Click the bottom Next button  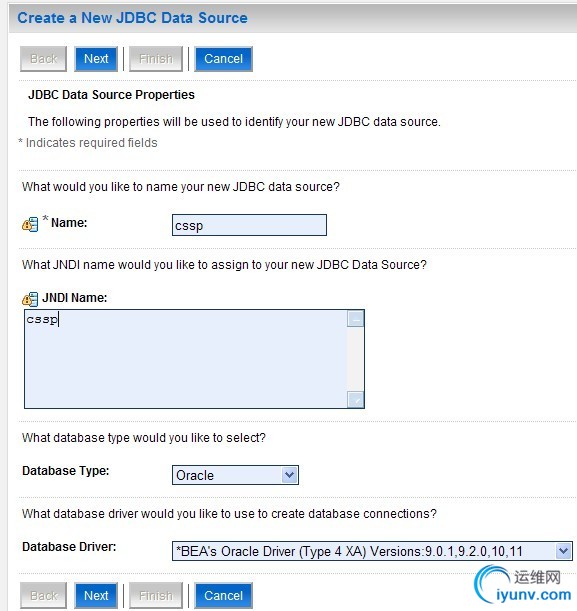[96, 595]
